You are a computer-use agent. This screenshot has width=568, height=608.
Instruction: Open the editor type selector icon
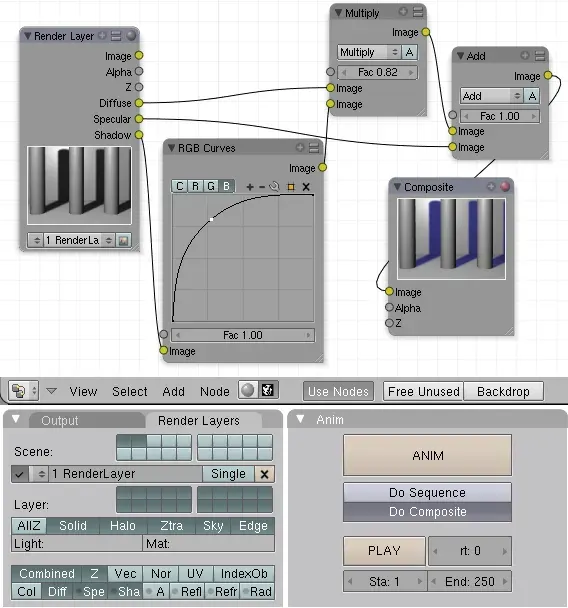tap(23, 390)
